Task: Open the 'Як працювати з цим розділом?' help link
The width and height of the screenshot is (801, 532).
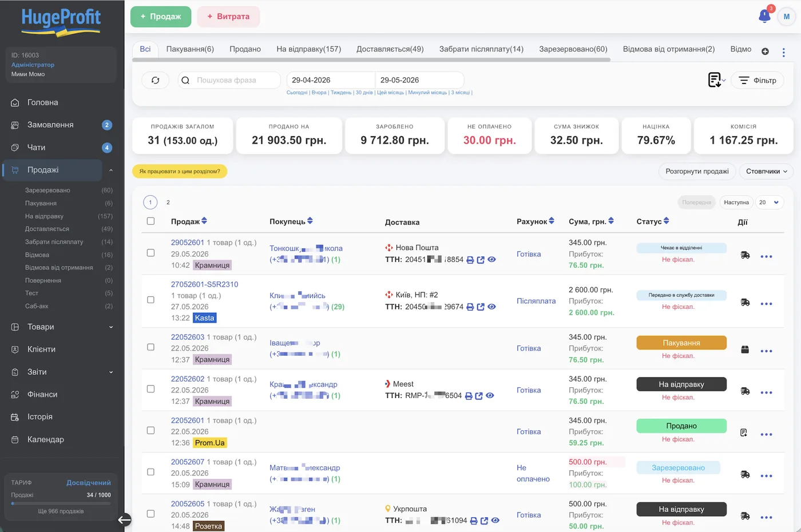Action: [x=180, y=171]
